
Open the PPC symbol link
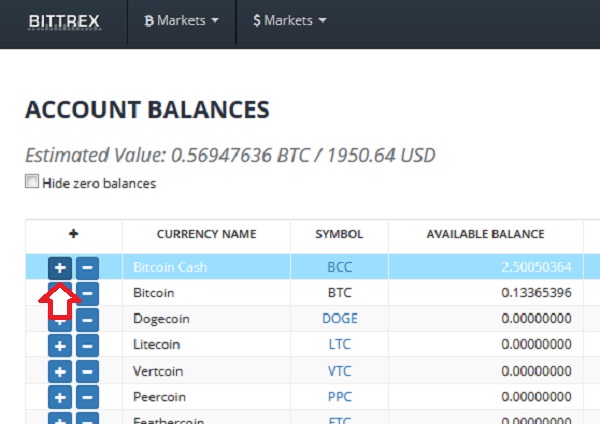(339, 397)
